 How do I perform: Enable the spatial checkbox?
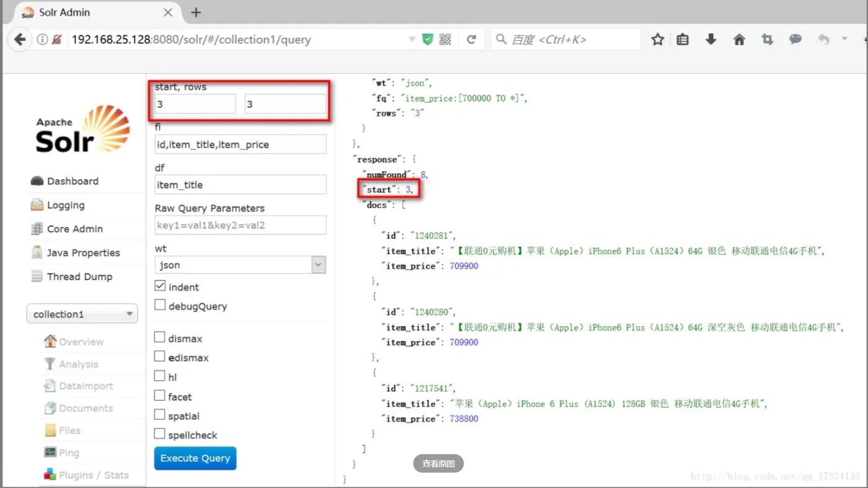point(160,415)
